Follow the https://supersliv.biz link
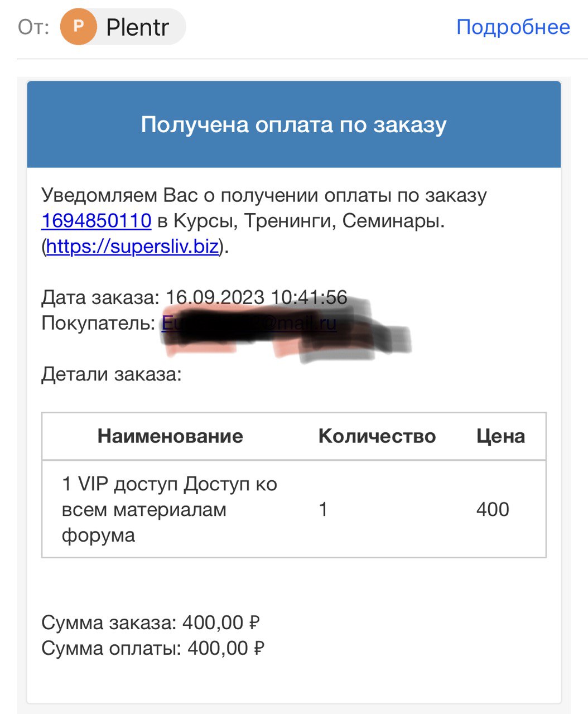588x714 pixels. tap(132, 246)
